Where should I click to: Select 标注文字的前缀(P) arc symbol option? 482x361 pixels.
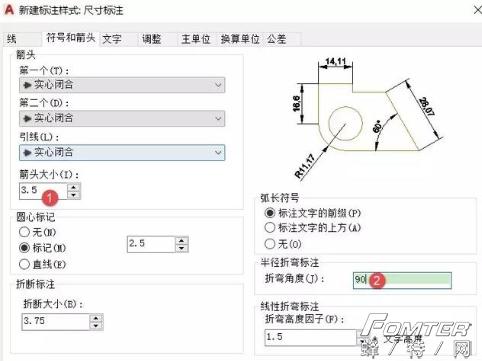(x=313, y=213)
